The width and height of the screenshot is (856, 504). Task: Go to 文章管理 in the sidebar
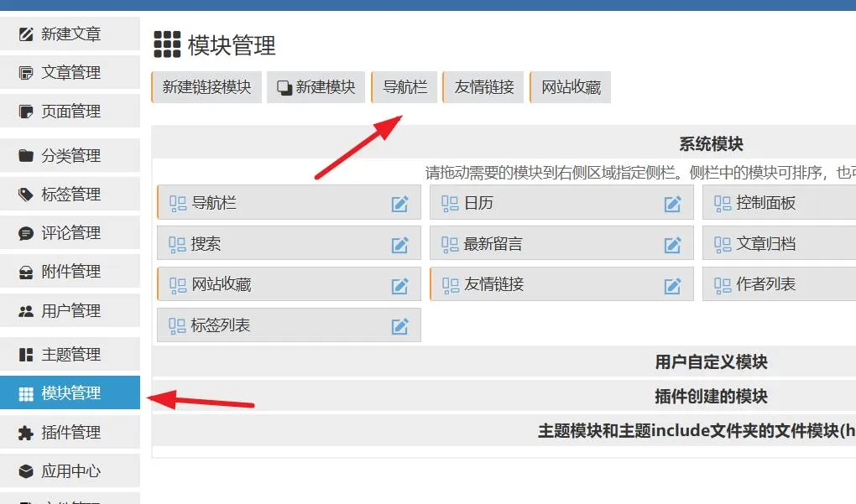tap(70, 73)
